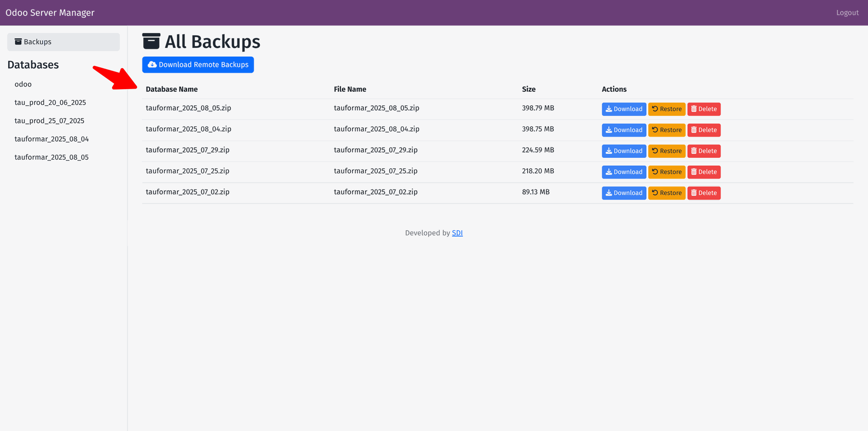Open the Backups sidebar menu item
The width and height of the screenshot is (868, 431).
tap(63, 42)
